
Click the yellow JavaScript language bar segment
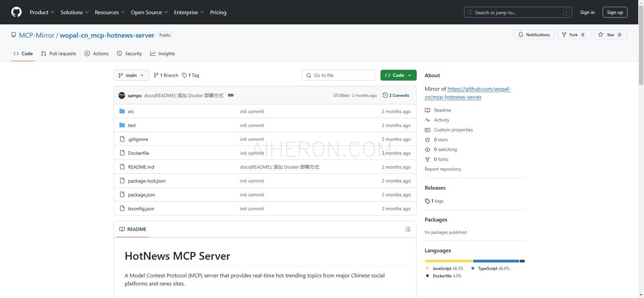(448, 261)
